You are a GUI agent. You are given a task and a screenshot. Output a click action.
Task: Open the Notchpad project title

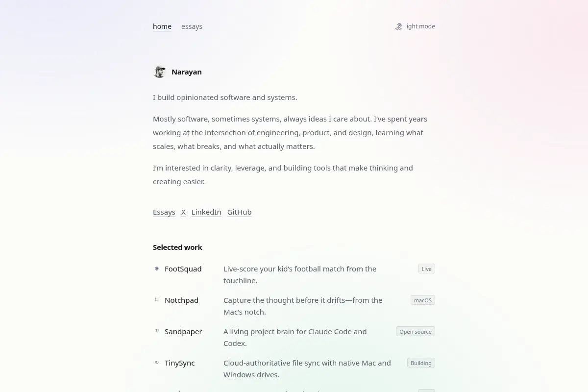coord(181,300)
